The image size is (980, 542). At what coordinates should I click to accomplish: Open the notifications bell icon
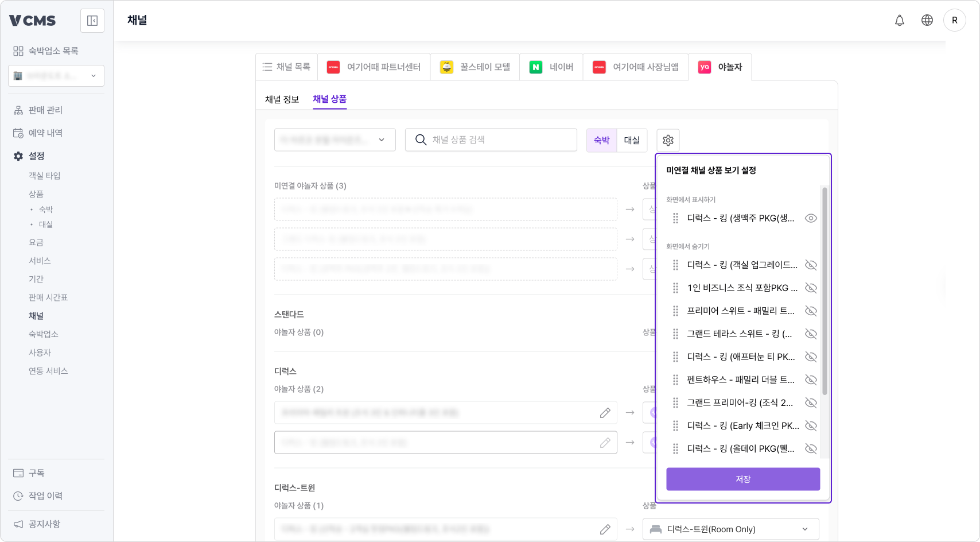900,20
